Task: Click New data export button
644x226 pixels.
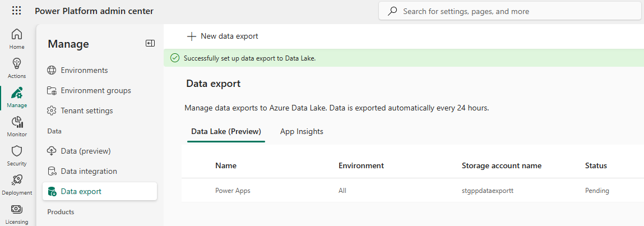Action: pos(223,36)
